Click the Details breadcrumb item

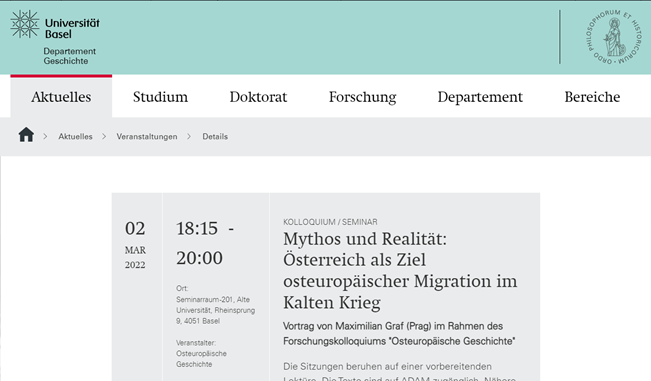(215, 137)
